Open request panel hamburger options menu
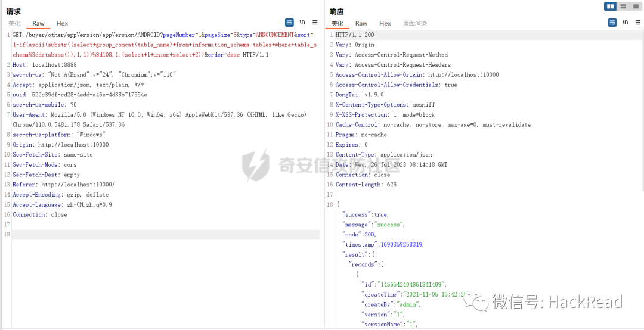 (315, 23)
